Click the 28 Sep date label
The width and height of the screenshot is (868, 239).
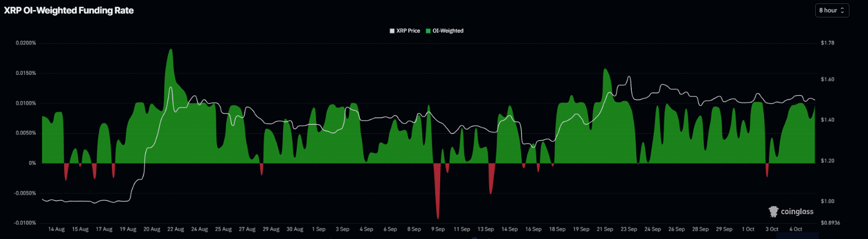[x=700, y=229]
